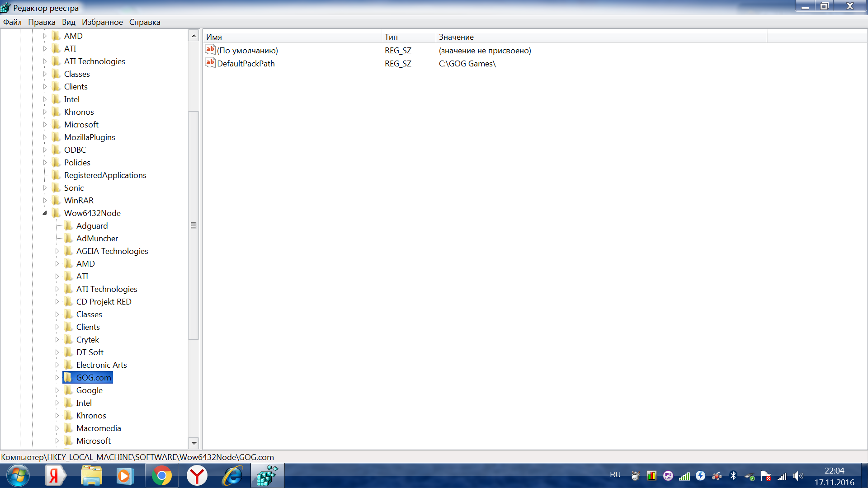Open the volume speaker tray icon

(x=798, y=475)
